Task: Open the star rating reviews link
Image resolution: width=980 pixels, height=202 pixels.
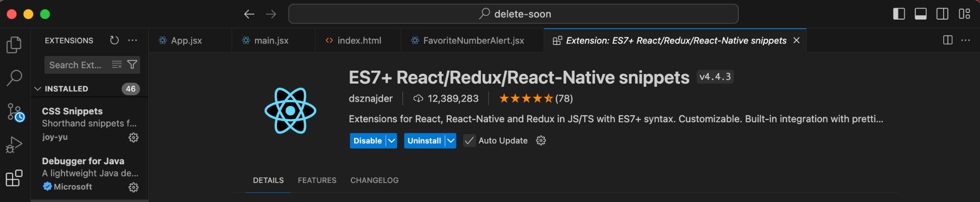Action: point(536,98)
